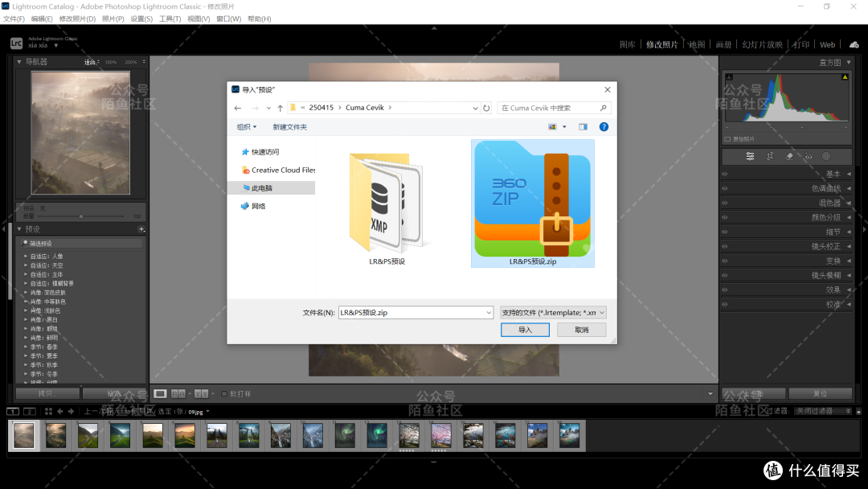Viewport: 868px width, 489px height.
Task: Open the 组织 organize dropdown
Action: pos(247,127)
